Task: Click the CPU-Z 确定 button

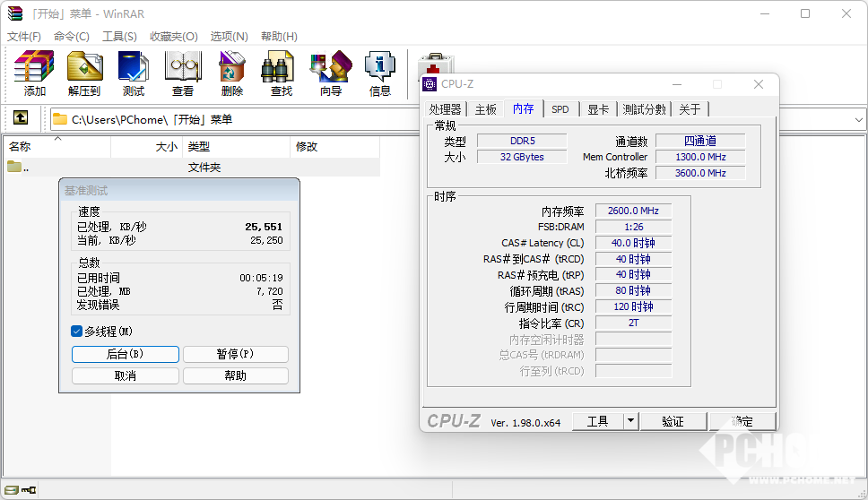Action: pos(742,421)
